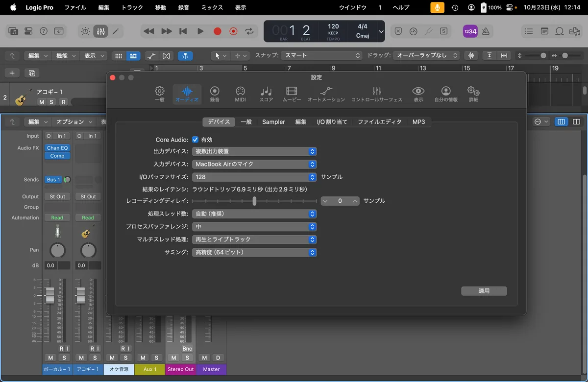Toggle the purple count-in 1234 button
Screen dimensions: 588x382
pyautogui.click(x=470, y=31)
